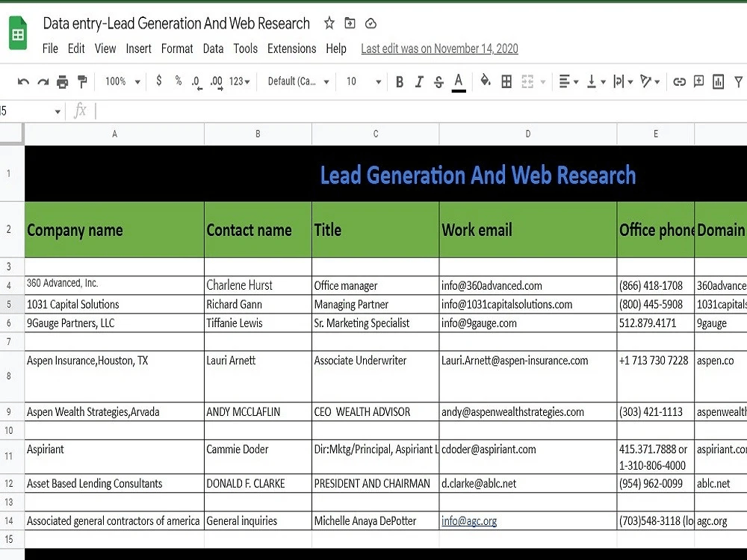The height and width of the screenshot is (560, 747).
Task: Open the Default font family dropdown
Action: pyautogui.click(x=298, y=81)
